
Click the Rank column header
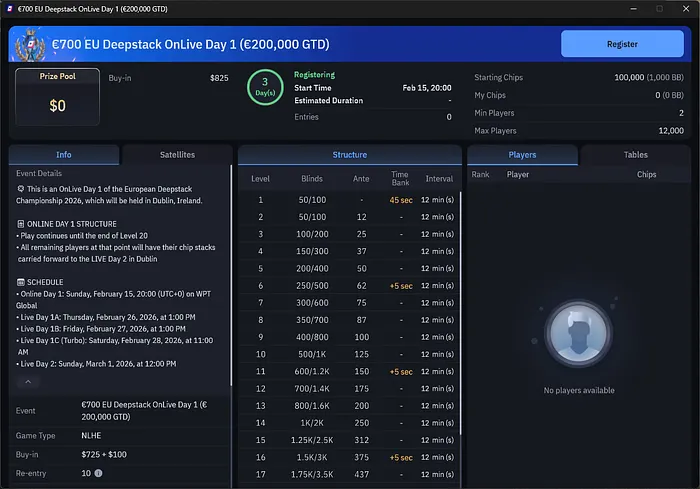481,174
